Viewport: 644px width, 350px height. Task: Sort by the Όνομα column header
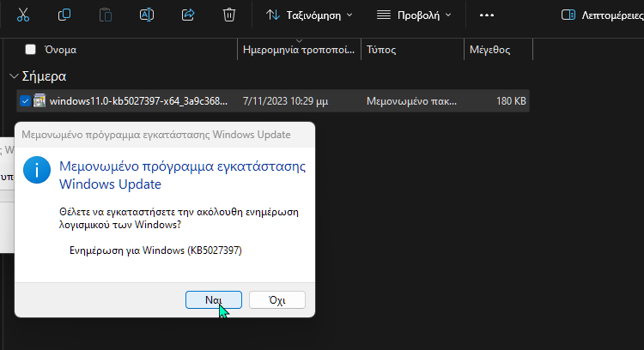tap(60, 50)
